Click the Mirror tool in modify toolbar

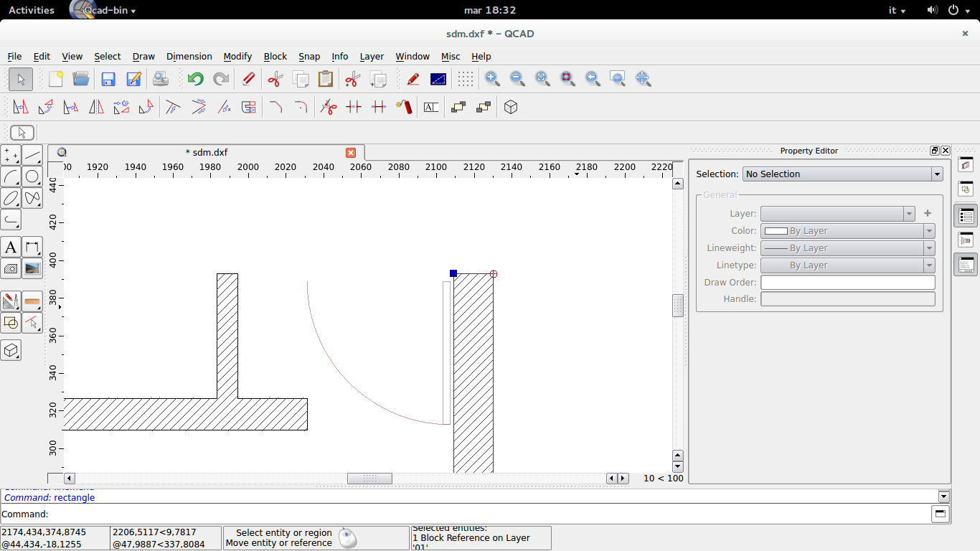coord(96,107)
